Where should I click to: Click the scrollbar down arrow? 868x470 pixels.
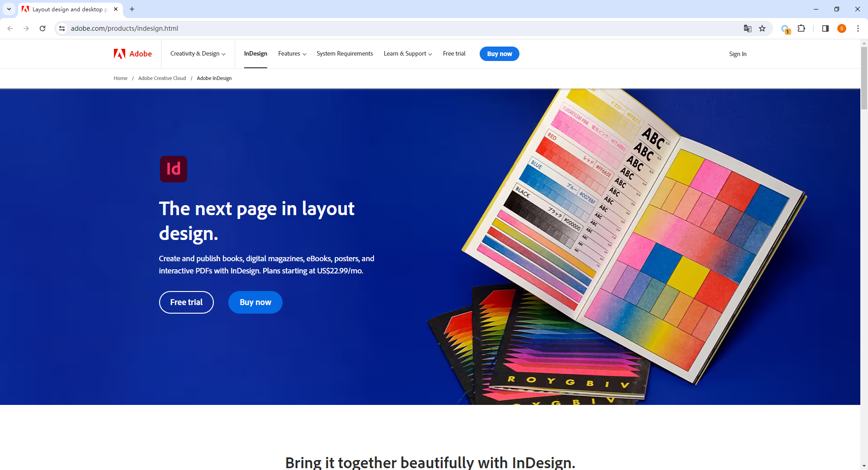[x=864, y=466]
